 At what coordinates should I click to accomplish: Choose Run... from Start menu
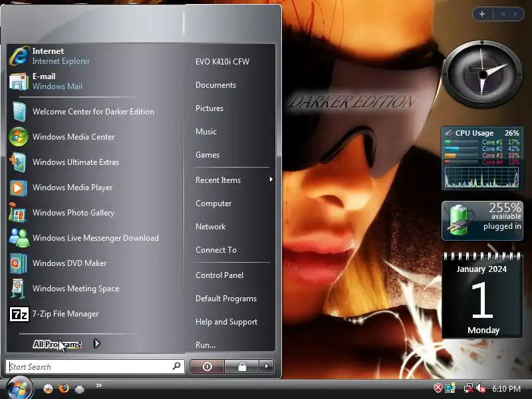coord(205,345)
